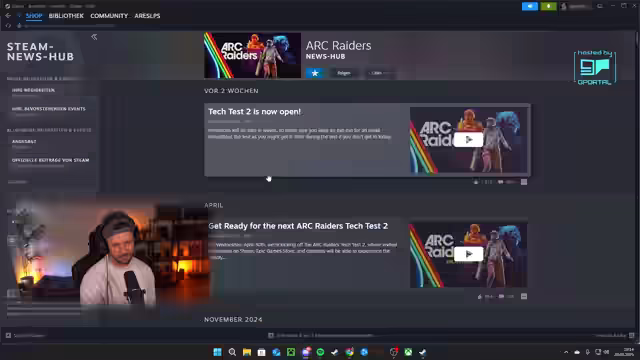Reload the page with the refresh icon
Screen dimensions: 640x360
(8, 26)
